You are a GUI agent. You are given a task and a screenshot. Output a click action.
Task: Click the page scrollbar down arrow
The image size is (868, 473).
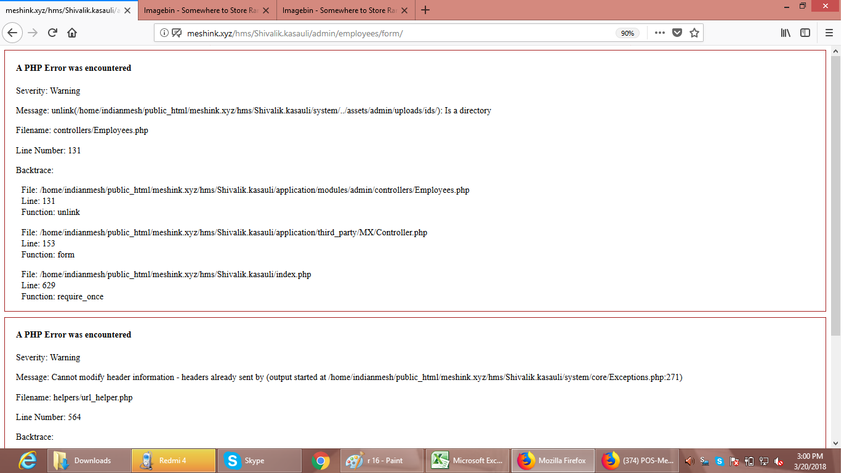[x=835, y=443]
